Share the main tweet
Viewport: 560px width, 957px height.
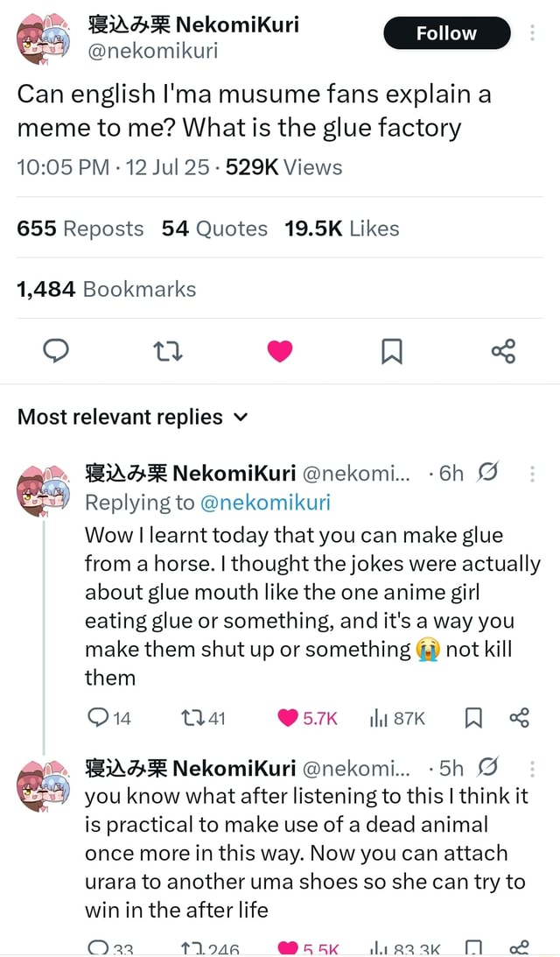pos(503,350)
